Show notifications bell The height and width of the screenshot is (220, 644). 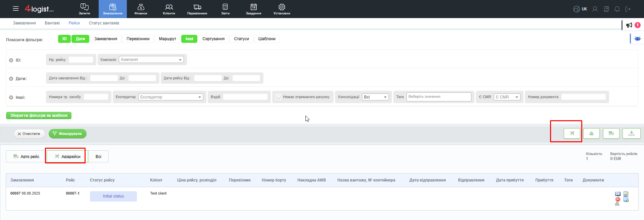(x=617, y=9)
